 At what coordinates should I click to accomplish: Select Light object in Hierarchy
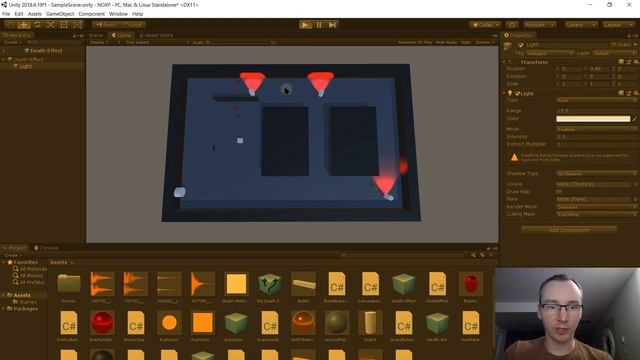pos(25,66)
